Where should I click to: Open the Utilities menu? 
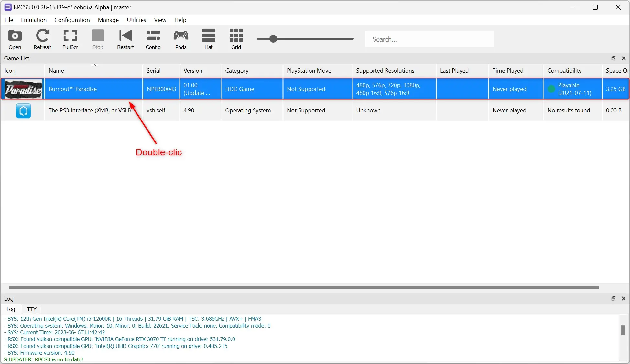pos(136,20)
